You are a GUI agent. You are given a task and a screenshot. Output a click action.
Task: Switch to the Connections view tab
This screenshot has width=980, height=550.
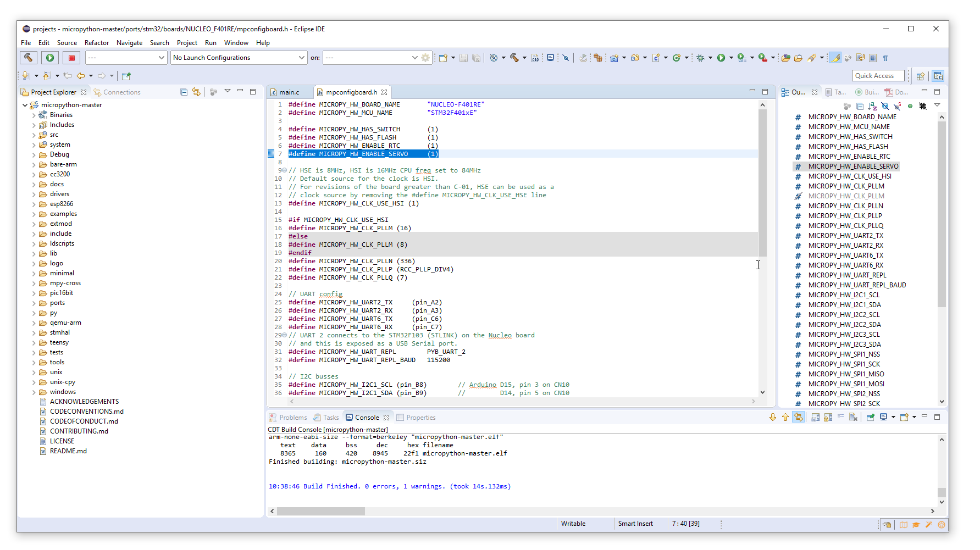[x=117, y=92]
